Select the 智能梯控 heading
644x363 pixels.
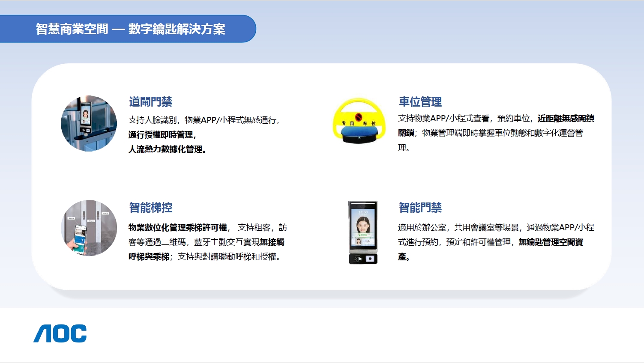(x=150, y=208)
